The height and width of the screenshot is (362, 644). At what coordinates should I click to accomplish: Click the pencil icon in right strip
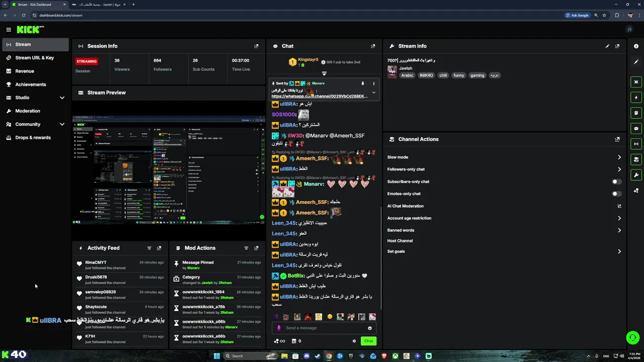(x=636, y=62)
